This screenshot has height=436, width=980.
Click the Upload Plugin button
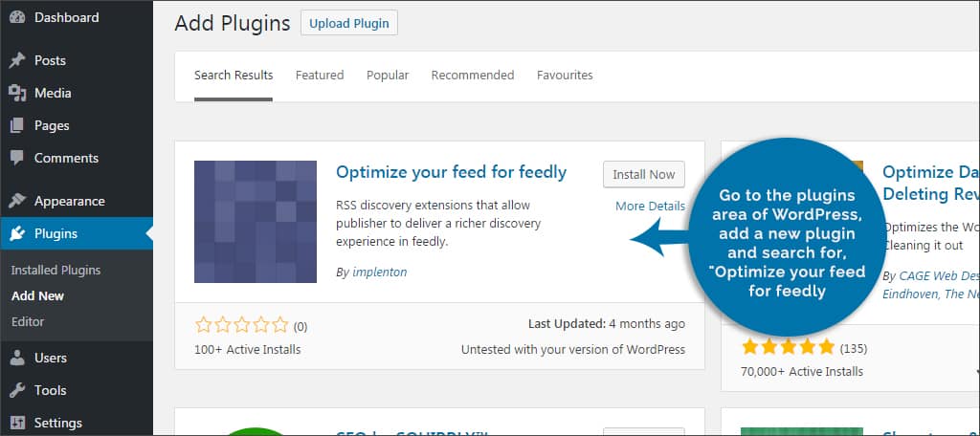point(349,23)
